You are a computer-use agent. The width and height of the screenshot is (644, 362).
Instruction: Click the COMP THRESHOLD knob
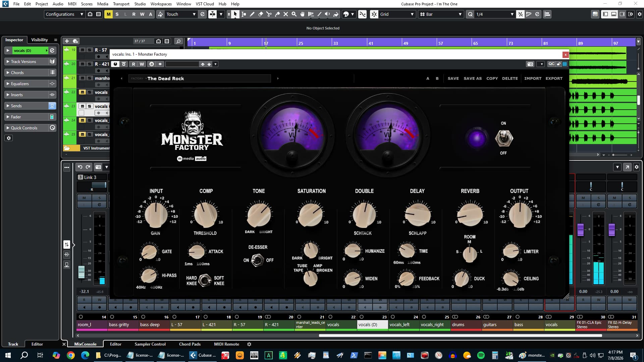[x=205, y=215]
